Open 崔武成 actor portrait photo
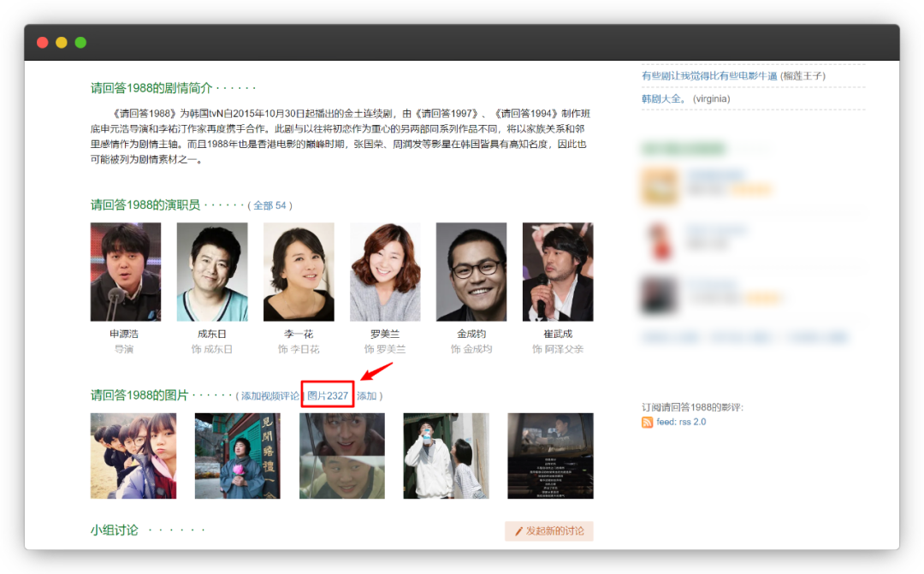The height and width of the screenshot is (574, 924). [558, 272]
